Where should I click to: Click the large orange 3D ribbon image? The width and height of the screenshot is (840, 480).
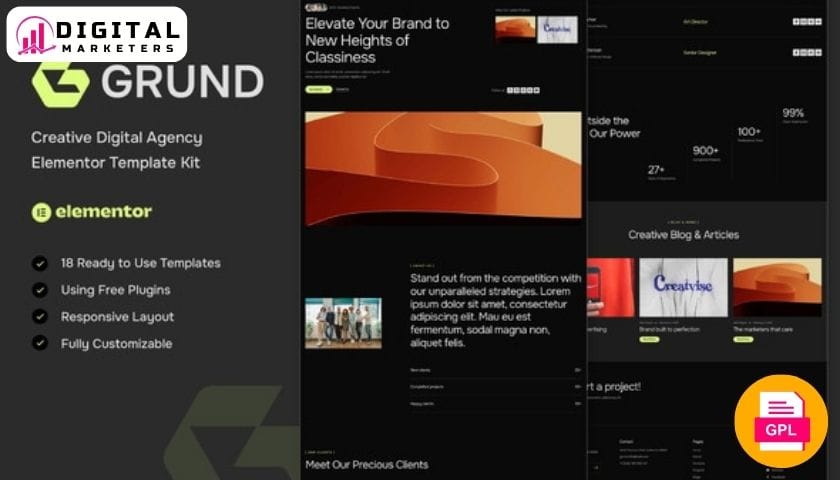coord(444,168)
